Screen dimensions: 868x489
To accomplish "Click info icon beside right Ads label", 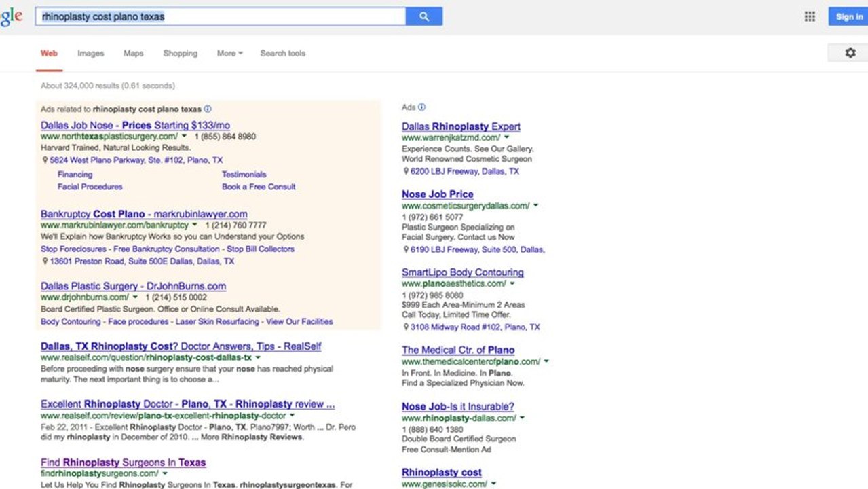I will (421, 107).
